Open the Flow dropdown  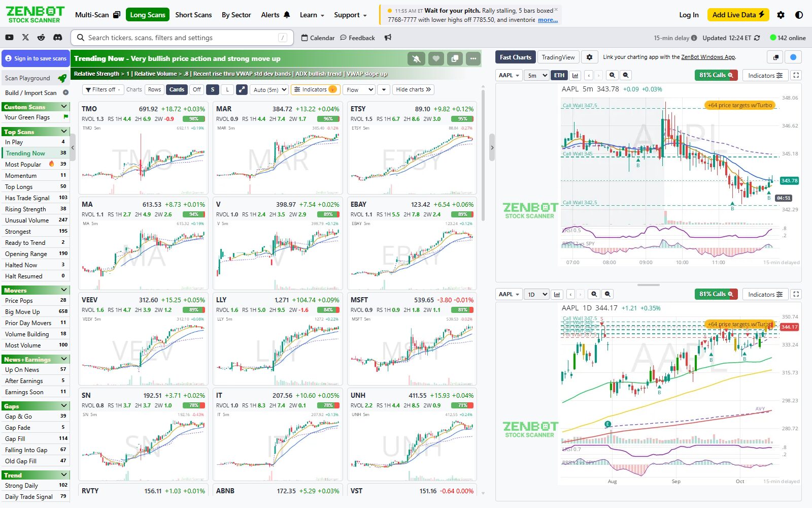click(x=359, y=89)
